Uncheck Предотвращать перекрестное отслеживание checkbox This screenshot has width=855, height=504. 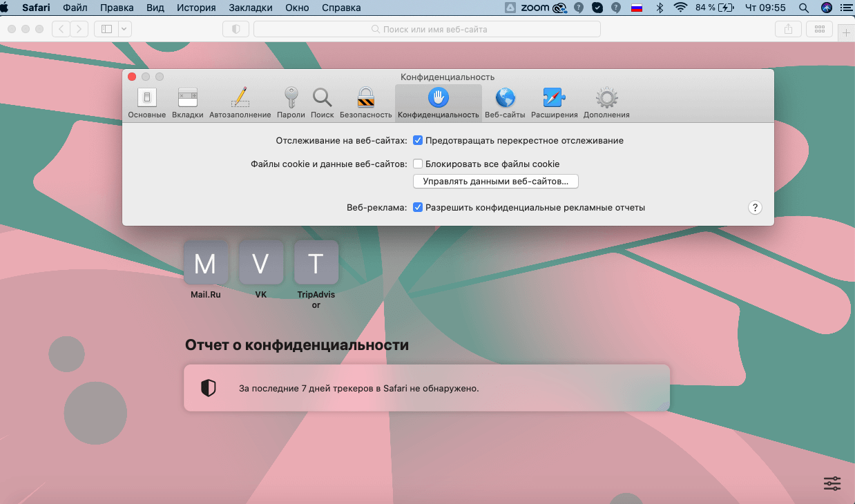pyautogui.click(x=418, y=141)
